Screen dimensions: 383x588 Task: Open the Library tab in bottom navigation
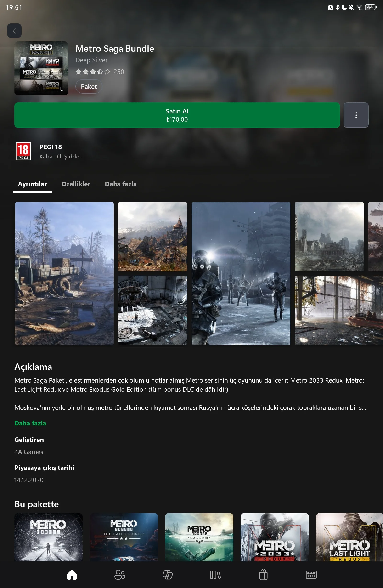[x=215, y=575]
